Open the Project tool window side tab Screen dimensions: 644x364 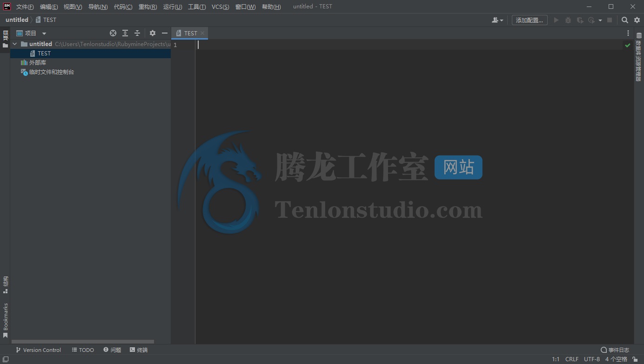coord(5,39)
